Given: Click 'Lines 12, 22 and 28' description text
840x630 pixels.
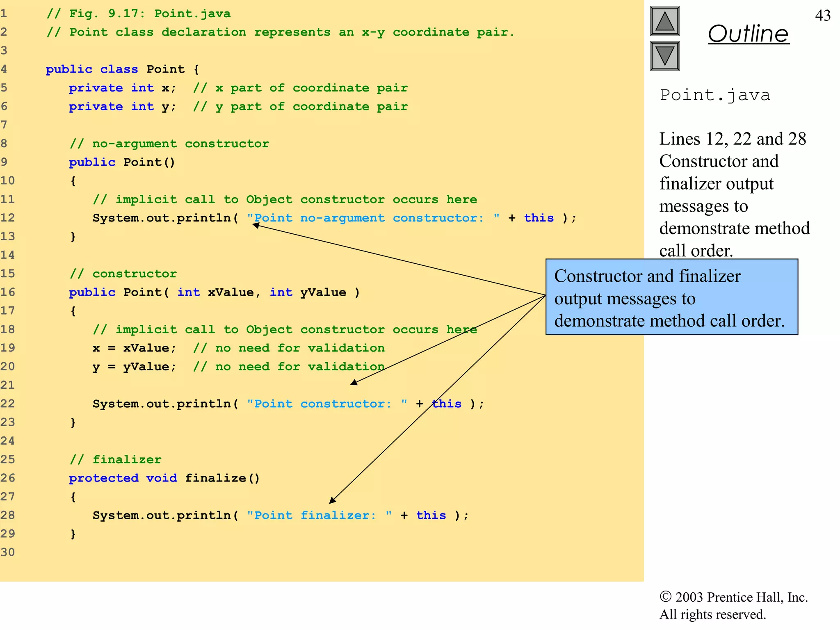Looking at the screenshot, I should point(732,139).
